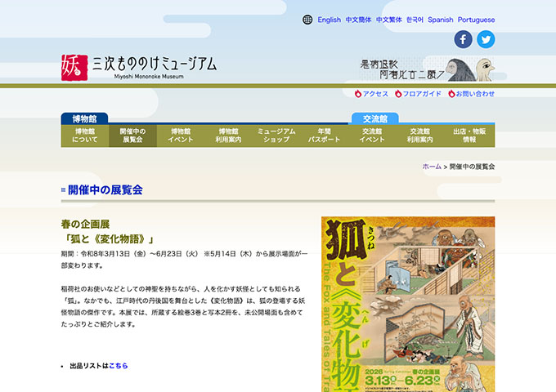The height and width of the screenshot is (392, 556).
Task: Switch language to 中文簡体
Action: pos(358,20)
